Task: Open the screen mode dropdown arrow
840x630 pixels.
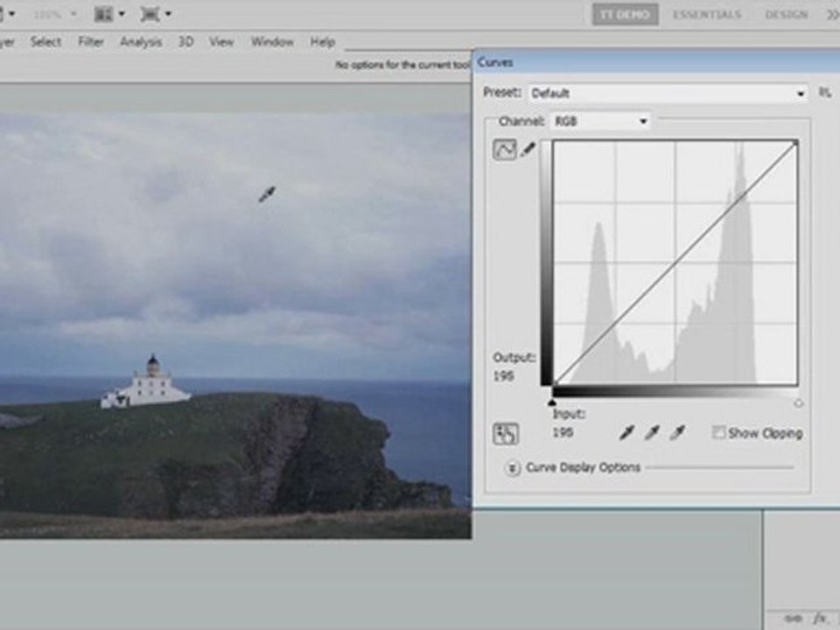Action: point(168,14)
